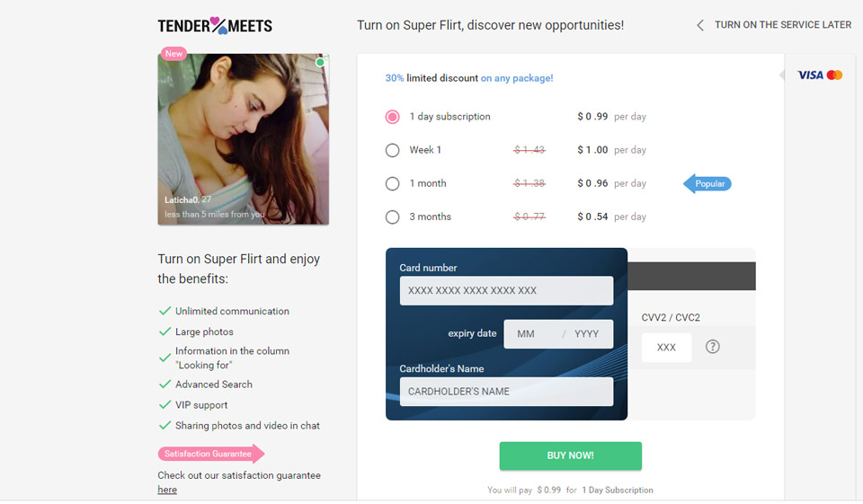
Task: Click the pink New badge on photo
Action: (x=173, y=54)
